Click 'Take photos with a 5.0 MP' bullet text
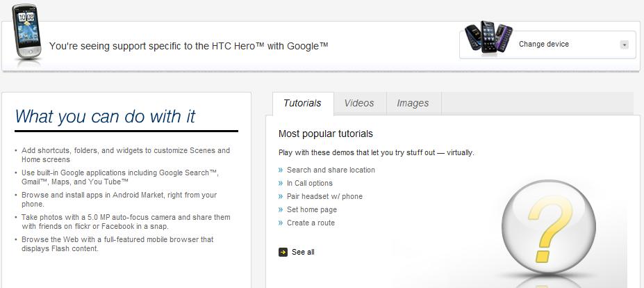The width and height of the screenshot is (644, 288). click(x=126, y=222)
